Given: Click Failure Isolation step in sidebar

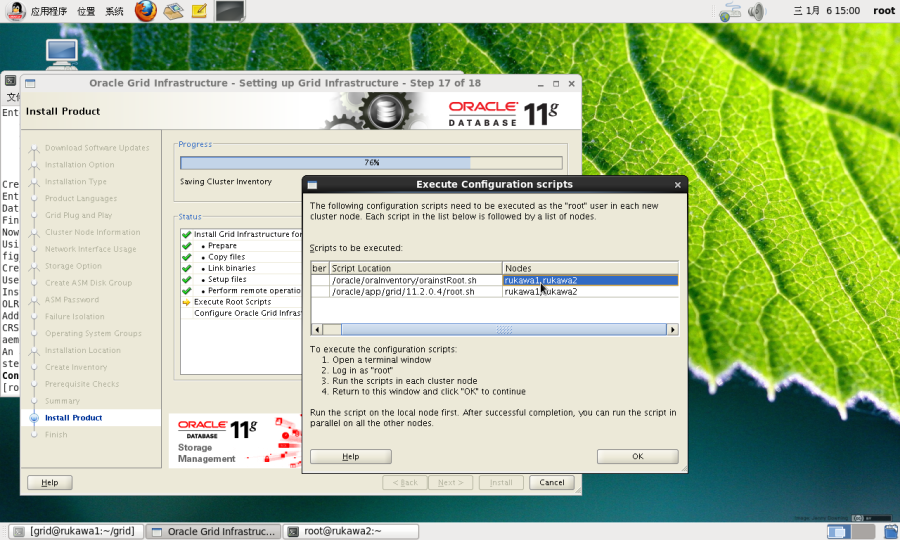Looking at the screenshot, I should [75, 316].
